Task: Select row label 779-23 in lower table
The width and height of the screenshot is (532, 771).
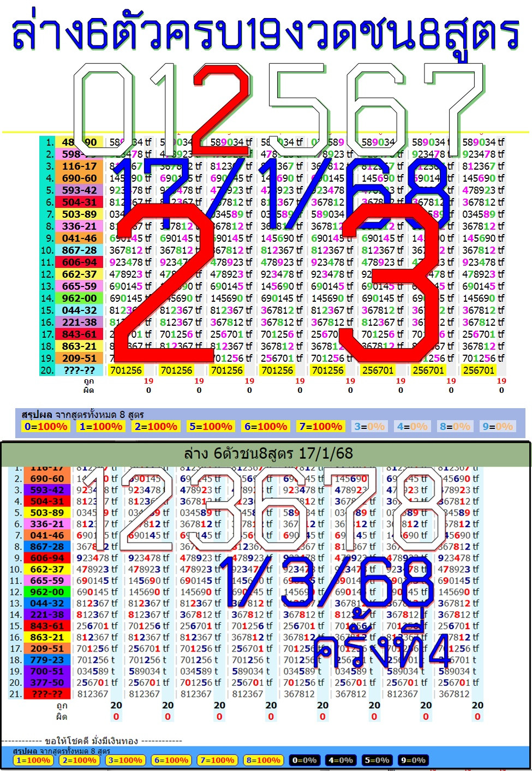Action: 47,660
